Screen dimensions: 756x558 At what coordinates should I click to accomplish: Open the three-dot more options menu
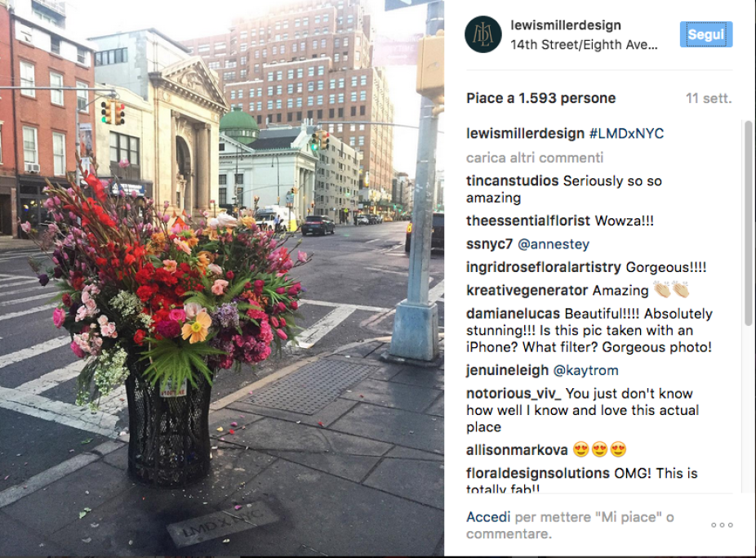722,525
